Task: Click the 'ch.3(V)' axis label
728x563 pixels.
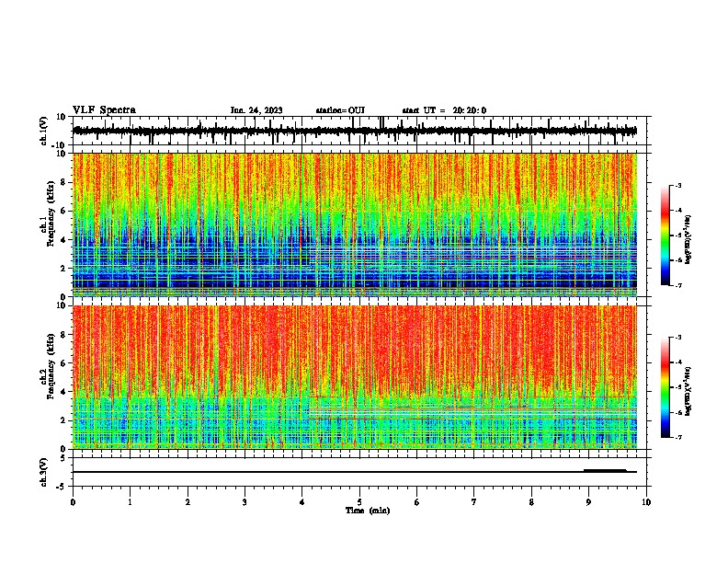Action: [44, 472]
